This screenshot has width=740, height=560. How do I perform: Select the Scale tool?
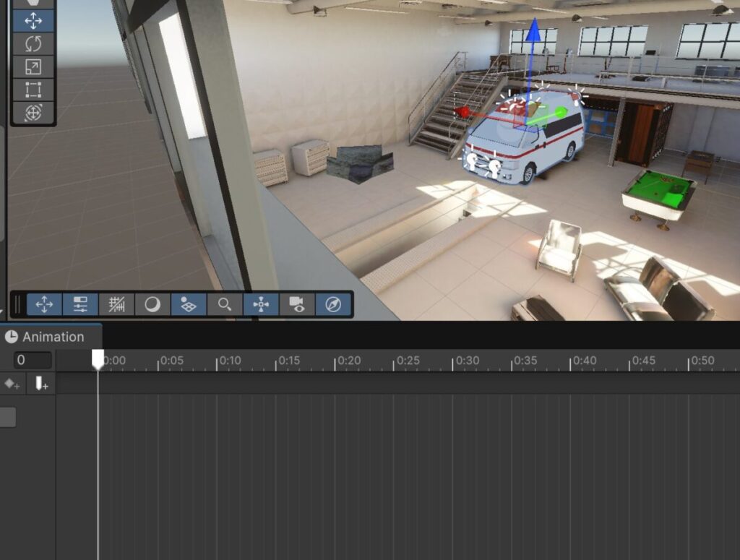[x=33, y=66]
